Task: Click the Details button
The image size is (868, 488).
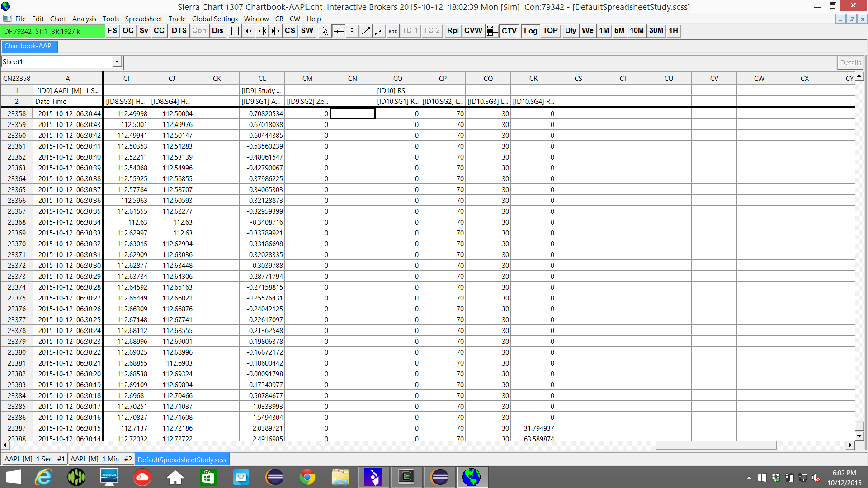Action: tap(850, 62)
